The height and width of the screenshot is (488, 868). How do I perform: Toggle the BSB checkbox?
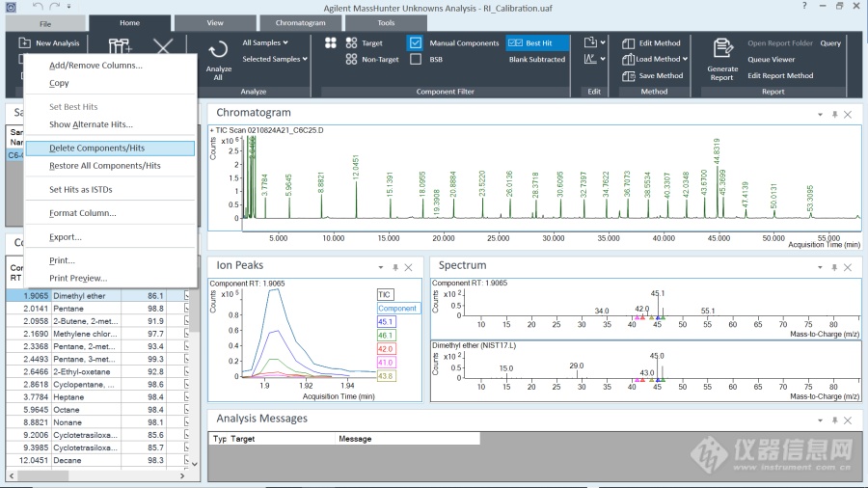coord(416,59)
